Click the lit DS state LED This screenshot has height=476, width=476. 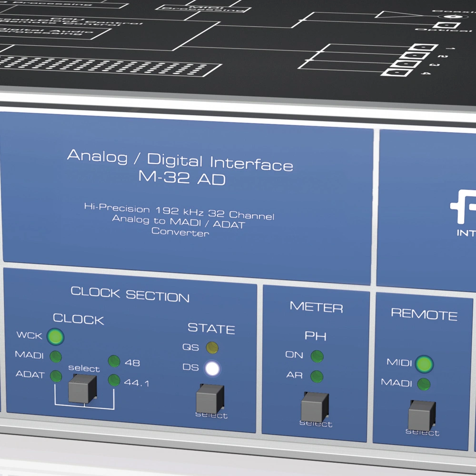click(212, 368)
